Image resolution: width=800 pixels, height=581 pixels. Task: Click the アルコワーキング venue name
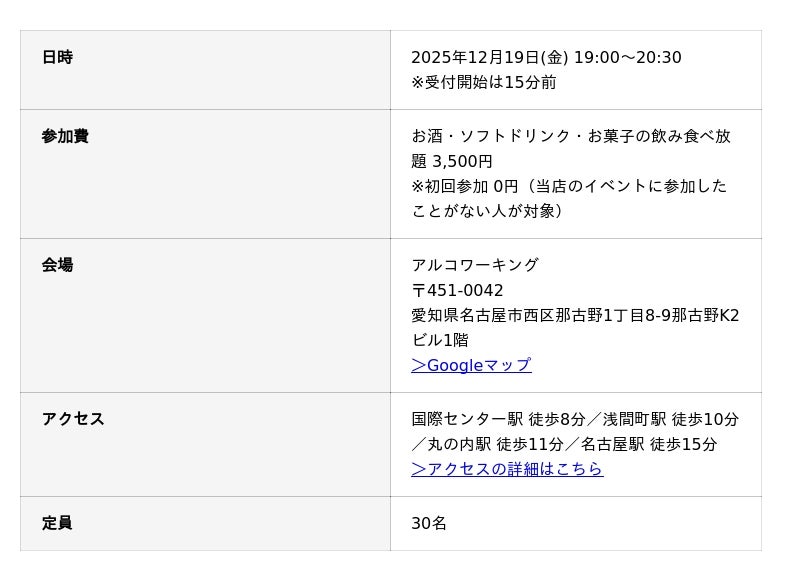point(475,265)
